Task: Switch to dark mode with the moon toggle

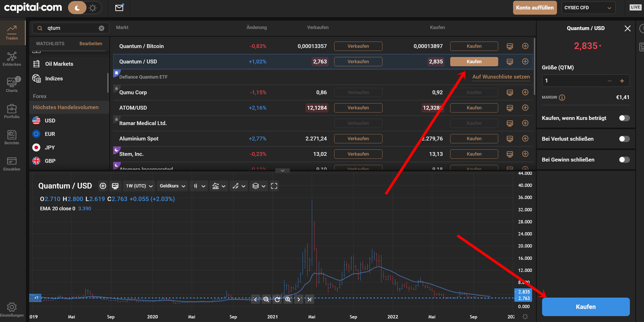Action: 77,8
